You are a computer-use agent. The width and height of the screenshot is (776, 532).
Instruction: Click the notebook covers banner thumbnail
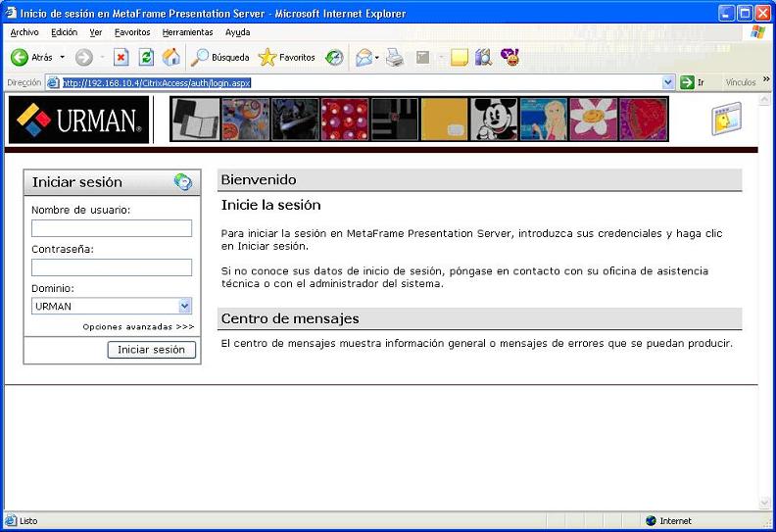(196, 120)
